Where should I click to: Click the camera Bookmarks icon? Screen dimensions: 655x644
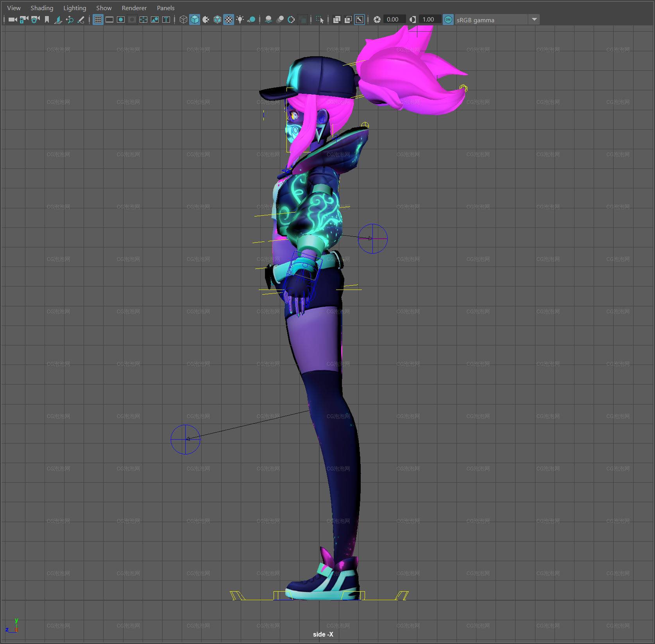tap(47, 20)
